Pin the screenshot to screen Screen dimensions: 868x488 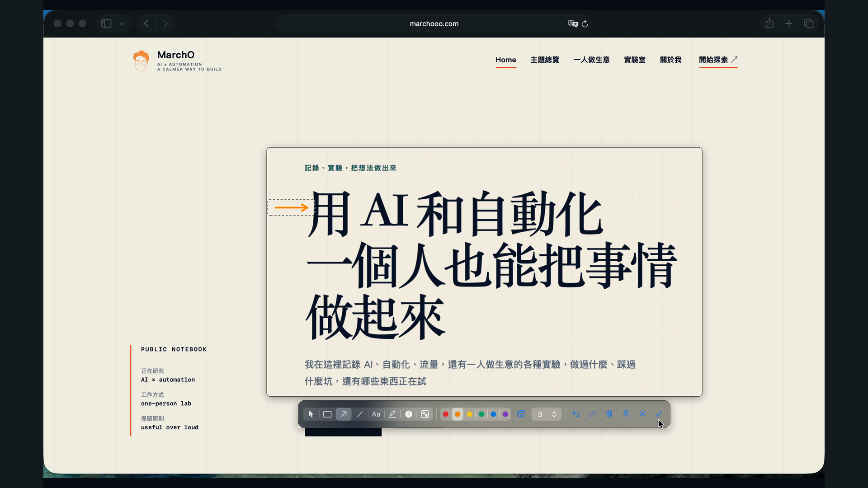point(626,414)
